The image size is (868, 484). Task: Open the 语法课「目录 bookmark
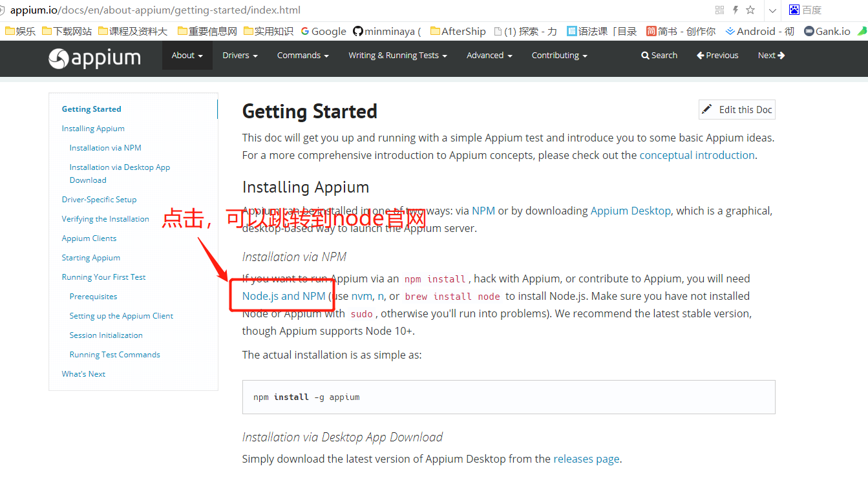click(x=602, y=31)
